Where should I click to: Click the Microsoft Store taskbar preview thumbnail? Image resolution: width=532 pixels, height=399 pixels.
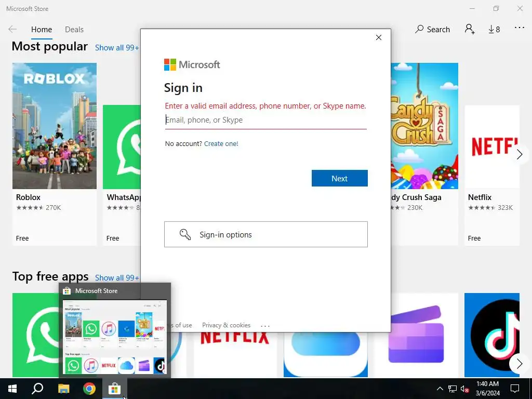coord(115,337)
